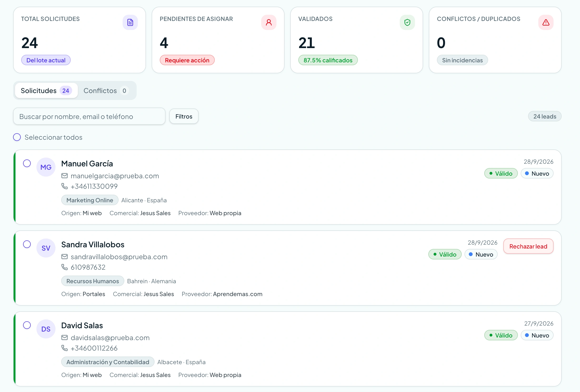Click the Requiere acción badge

(x=187, y=60)
